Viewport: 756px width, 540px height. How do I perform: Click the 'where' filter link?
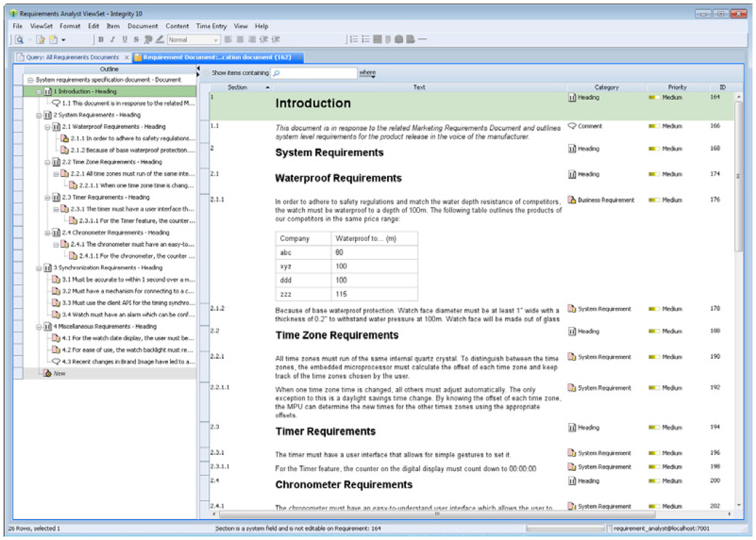(x=367, y=72)
